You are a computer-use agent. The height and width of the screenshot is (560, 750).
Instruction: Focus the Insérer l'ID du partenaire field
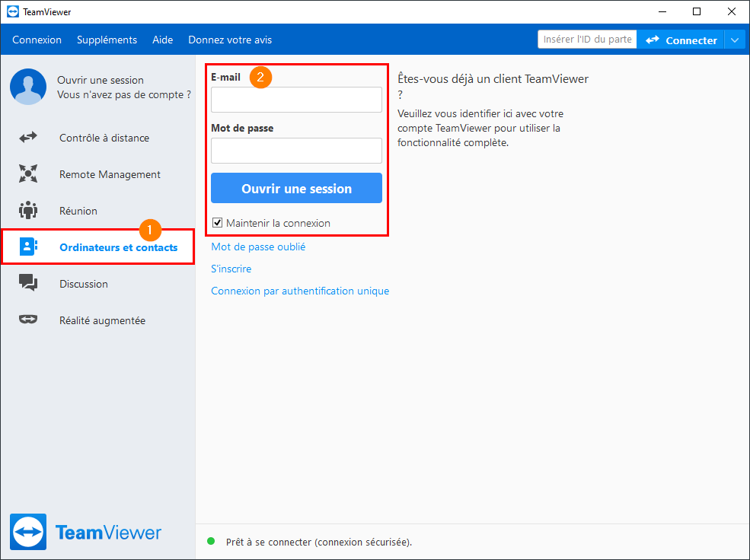pyautogui.click(x=587, y=39)
